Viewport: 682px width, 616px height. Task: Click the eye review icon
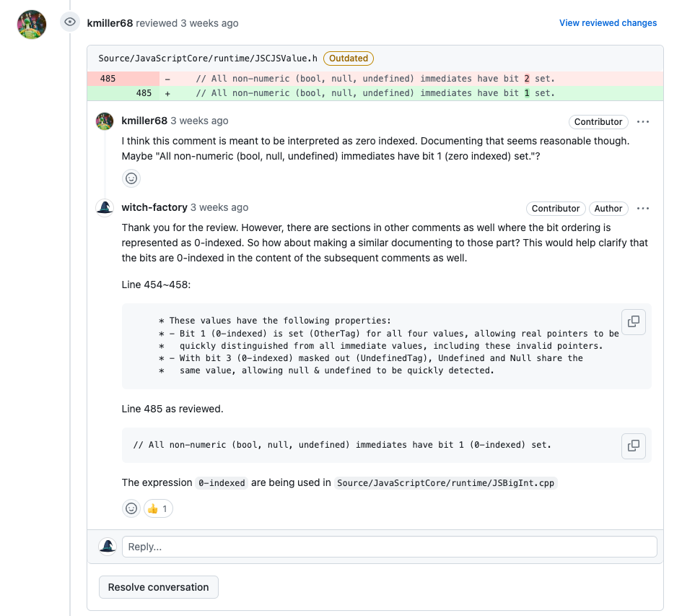click(x=70, y=22)
